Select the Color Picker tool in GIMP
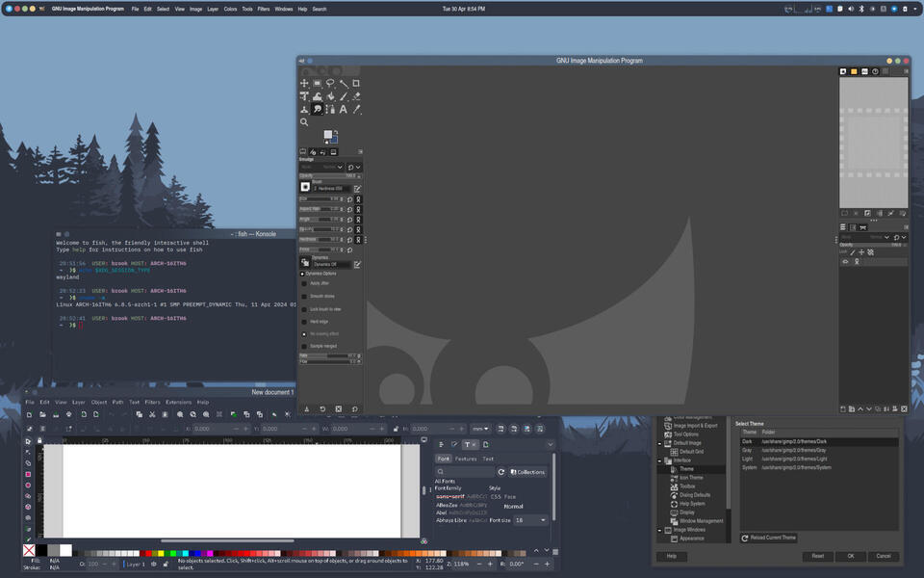 click(x=356, y=109)
